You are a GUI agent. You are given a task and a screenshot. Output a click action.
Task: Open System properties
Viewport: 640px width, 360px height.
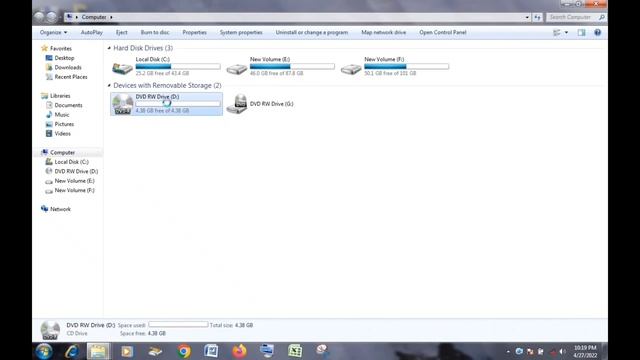click(x=241, y=32)
